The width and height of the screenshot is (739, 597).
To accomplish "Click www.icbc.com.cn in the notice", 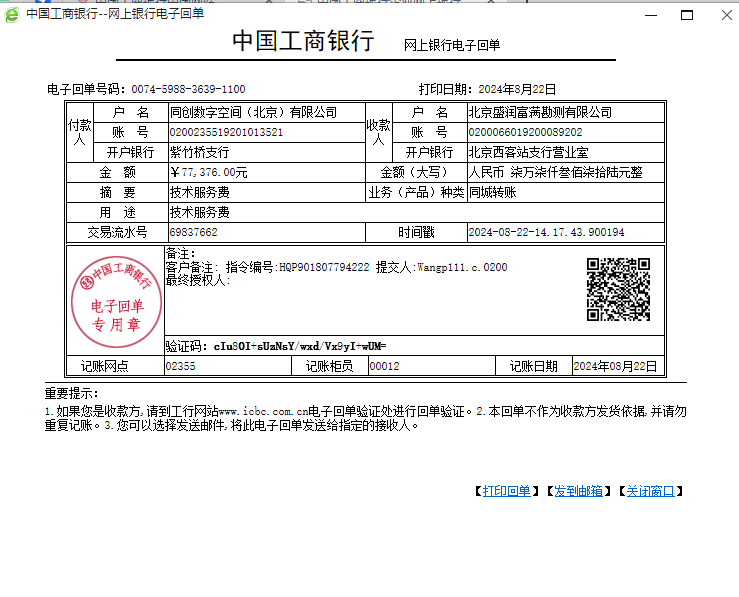I will (x=263, y=412).
